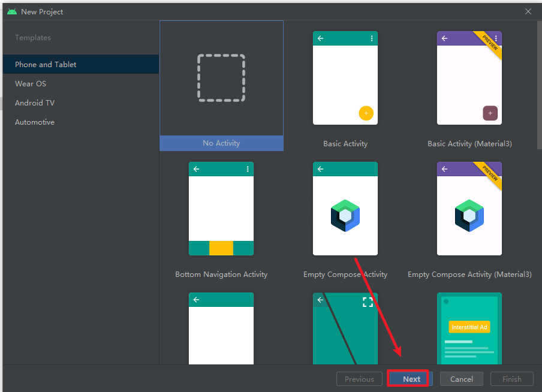Click the Finish button
Viewport: 542px width, 392px height.
click(x=511, y=379)
